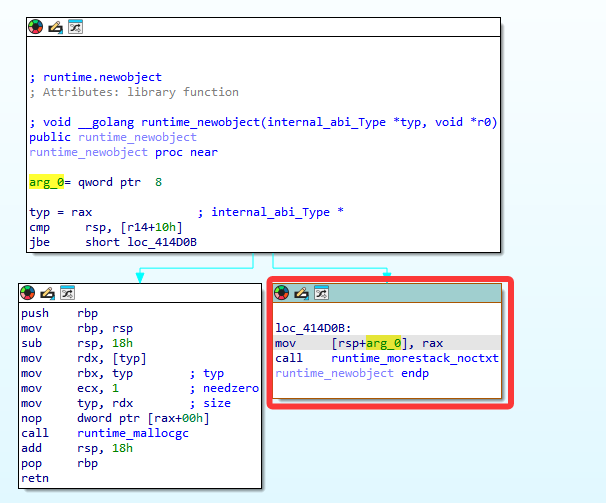Click the 'mov rbp, rsp' instruction
This screenshot has width=606, height=503.
click(77, 328)
